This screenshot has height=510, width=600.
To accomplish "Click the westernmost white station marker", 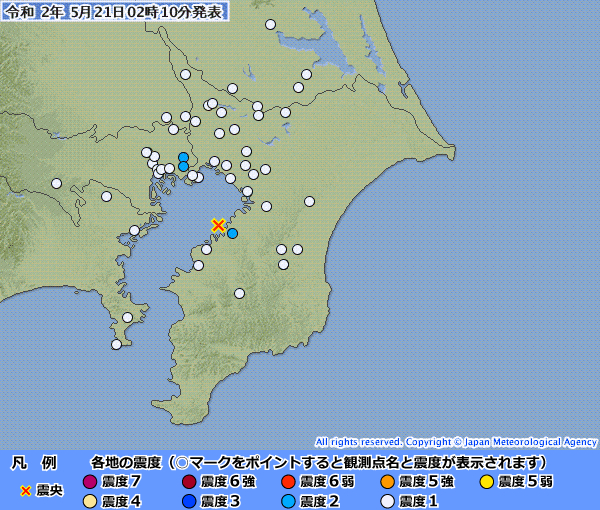I will [57, 183].
